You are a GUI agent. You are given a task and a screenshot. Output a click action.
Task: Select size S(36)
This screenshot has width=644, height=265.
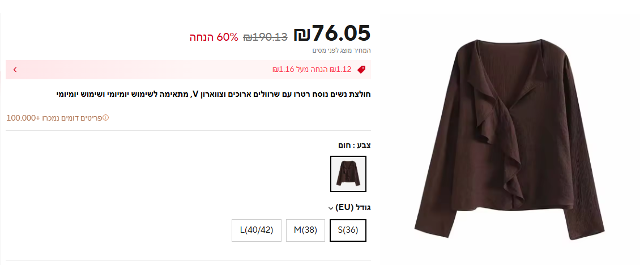(348, 230)
